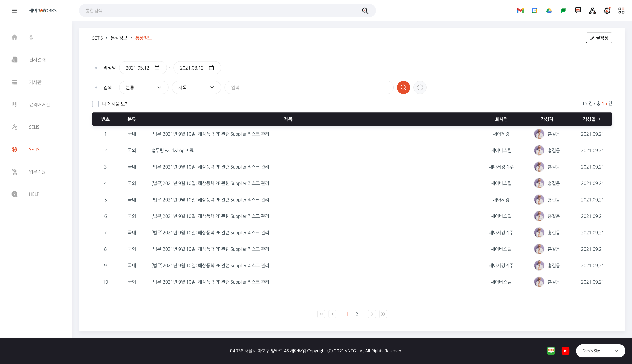The width and height of the screenshot is (632, 364).
Task: Open the Gmail icon
Action: coord(520,11)
